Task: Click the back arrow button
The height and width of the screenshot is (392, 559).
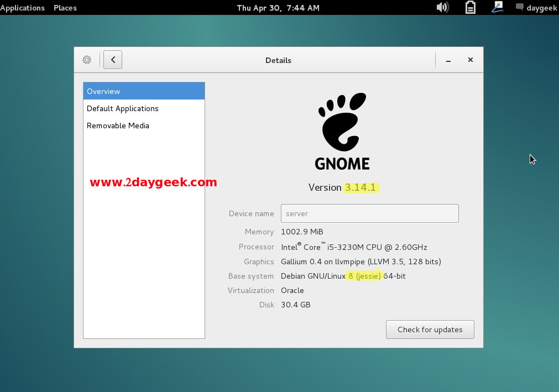Action: [x=113, y=60]
